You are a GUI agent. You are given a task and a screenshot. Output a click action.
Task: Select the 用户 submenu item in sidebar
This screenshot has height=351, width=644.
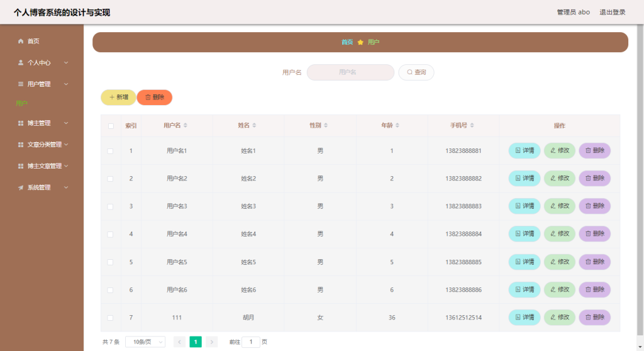(x=22, y=103)
